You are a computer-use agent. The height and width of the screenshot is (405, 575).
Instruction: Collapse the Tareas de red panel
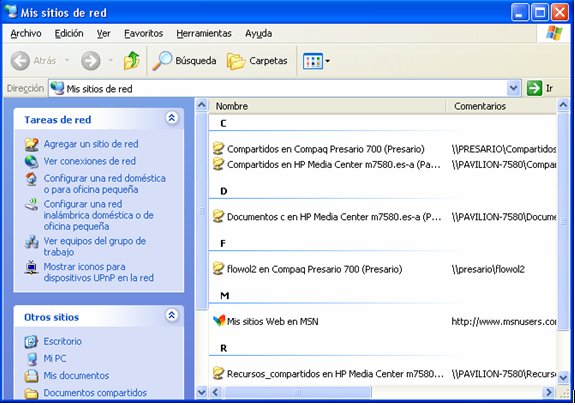click(172, 118)
